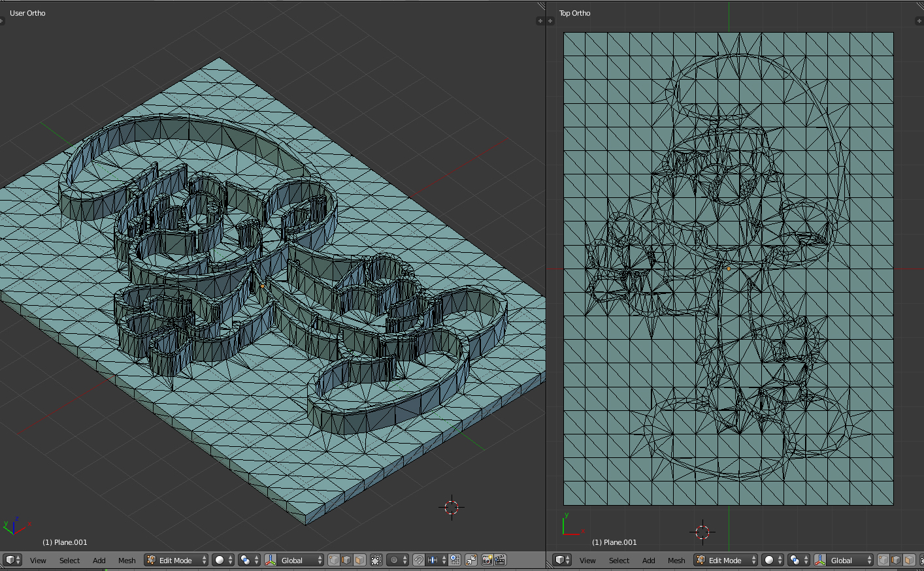The height and width of the screenshot is (571, 924).
Task: Open pivot point selector in right viewport
Action: click(x=799, y=560)
